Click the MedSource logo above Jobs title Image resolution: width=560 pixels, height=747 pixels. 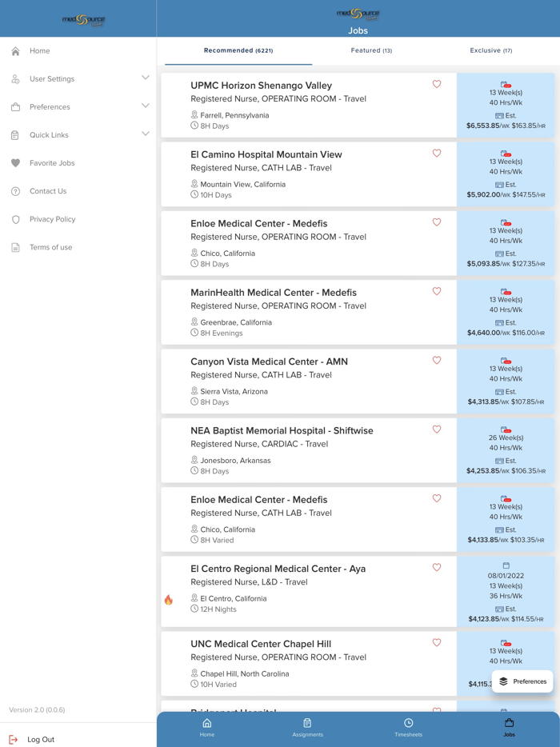pyautogui.click(x=358, y=14)
